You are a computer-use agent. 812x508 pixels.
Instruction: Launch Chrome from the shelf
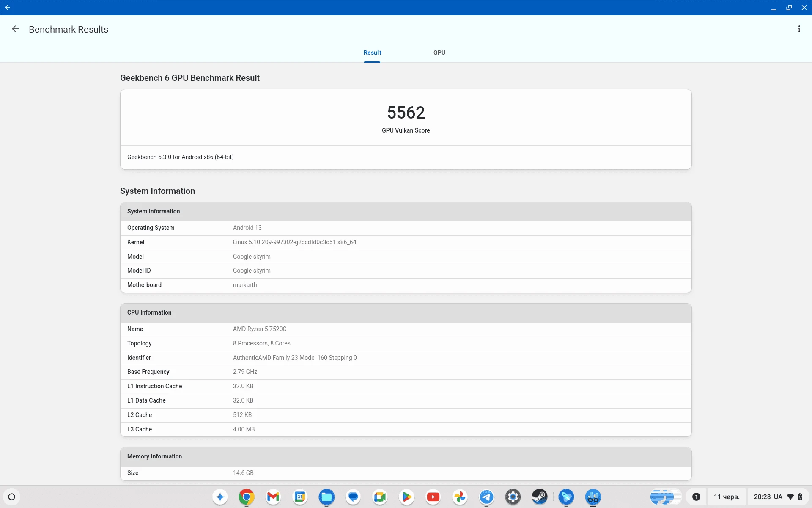pos(247,497)
